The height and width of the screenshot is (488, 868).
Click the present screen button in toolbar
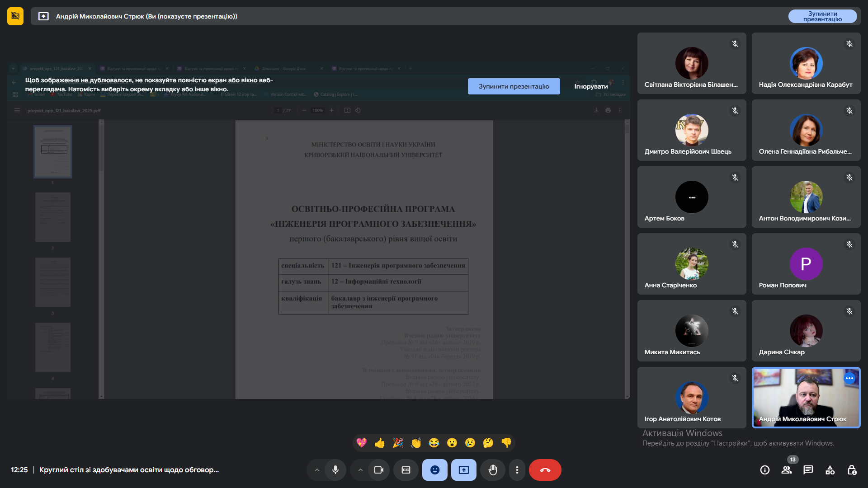coord(464,470)
